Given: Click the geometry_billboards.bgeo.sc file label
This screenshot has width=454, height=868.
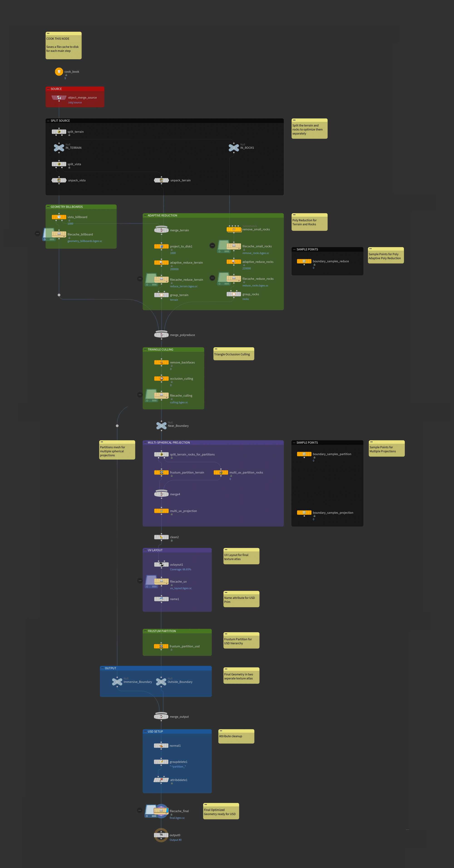Looking at the screenshot, I should point(84,241).
